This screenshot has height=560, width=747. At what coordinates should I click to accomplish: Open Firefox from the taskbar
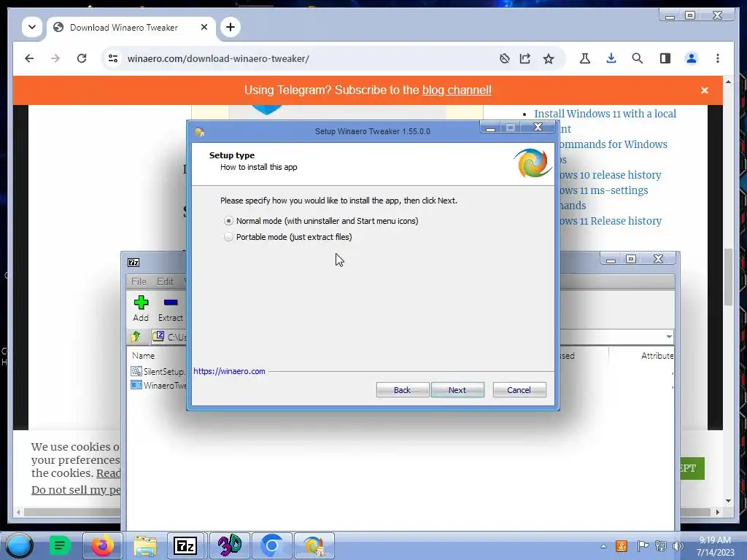pos(102,545)
